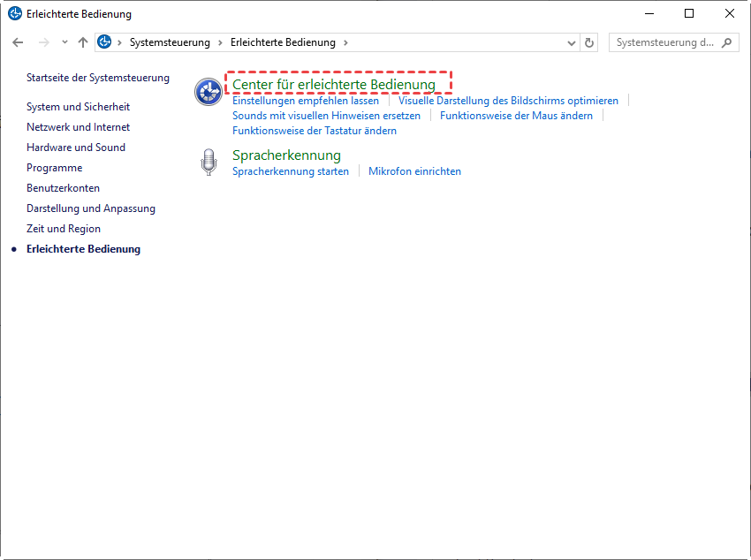This screenshot has width=751, height=560.
Task: Expand chevron after Erleichterte Bedienung breadcrumb
Action: tap(345, 42)
